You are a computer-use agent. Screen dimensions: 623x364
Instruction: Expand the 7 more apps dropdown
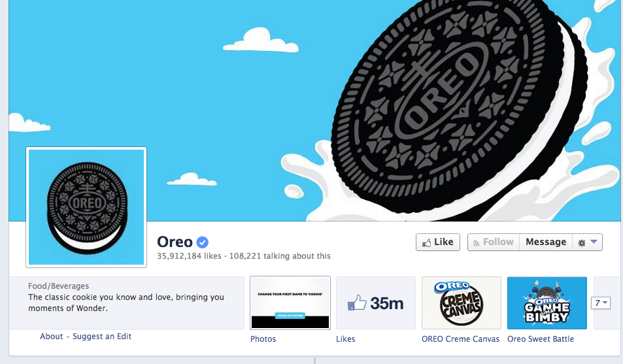click(x=600, y=303)
